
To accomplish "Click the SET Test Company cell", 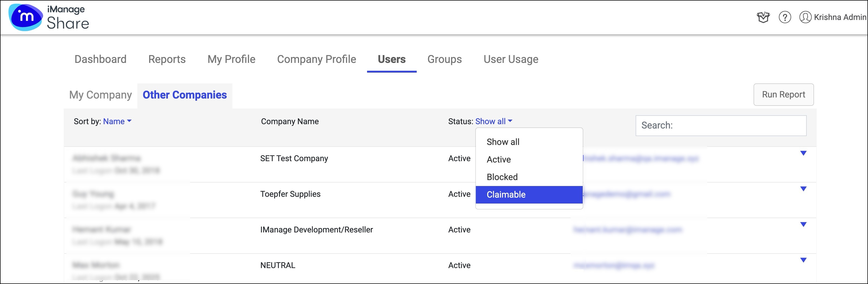I will click(x=294, y=158).
